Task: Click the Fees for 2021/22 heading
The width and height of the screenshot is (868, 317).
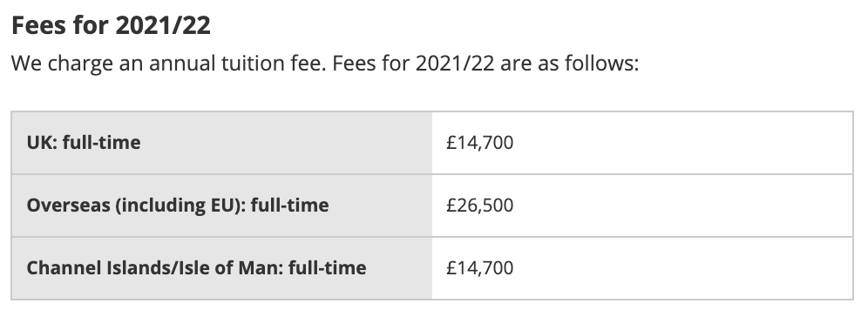Action: click(111, 25)
